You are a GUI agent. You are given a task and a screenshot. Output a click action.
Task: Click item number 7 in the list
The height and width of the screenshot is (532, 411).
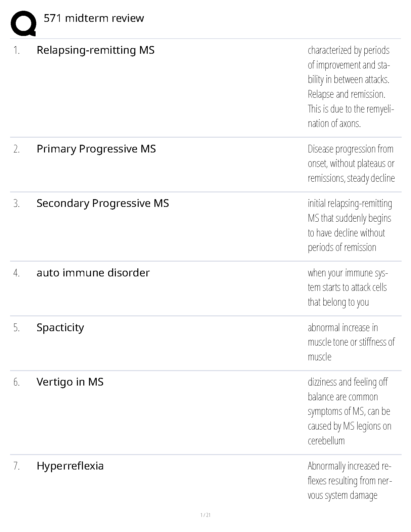16,466
